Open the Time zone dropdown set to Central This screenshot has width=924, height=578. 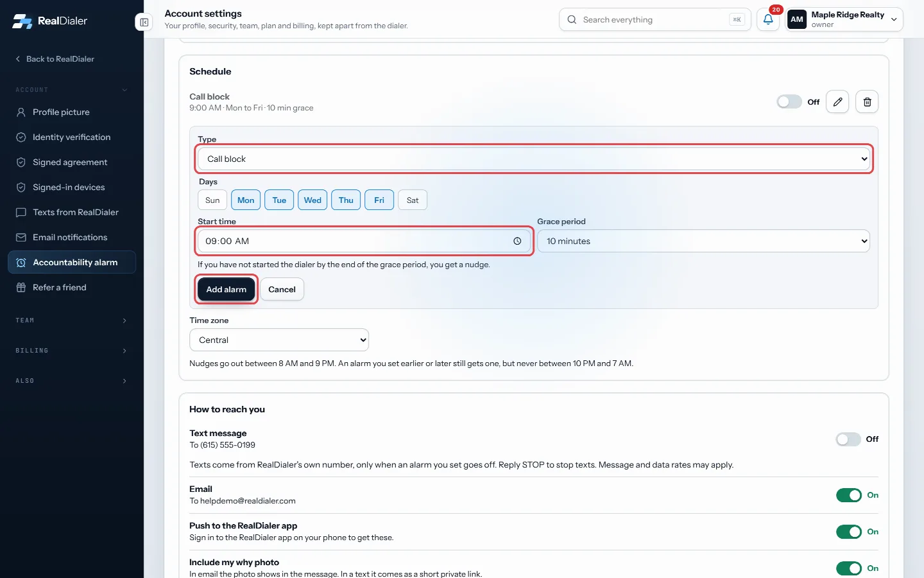(279, 340)
